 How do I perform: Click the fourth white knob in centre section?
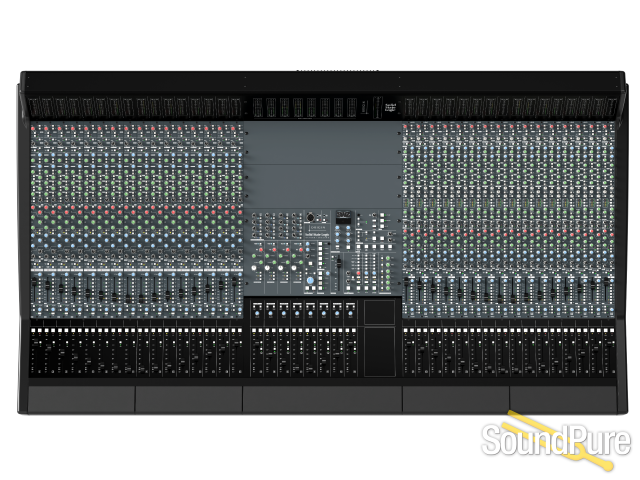294,268
